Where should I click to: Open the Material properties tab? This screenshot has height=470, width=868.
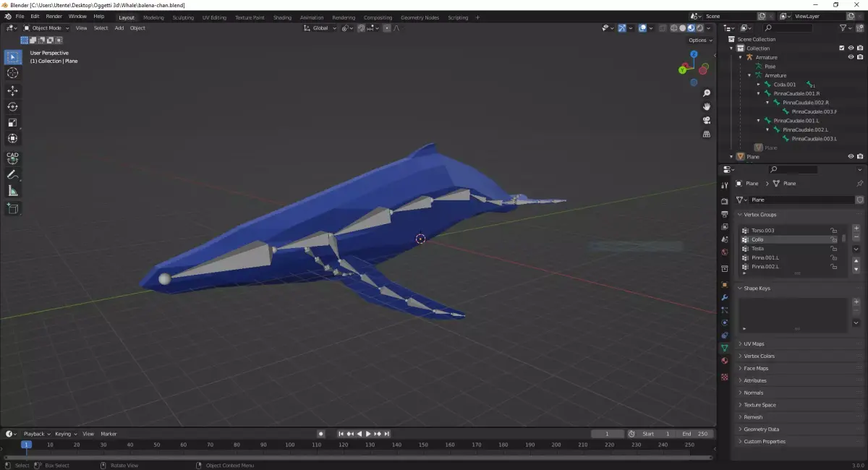(x=724, y=360)
